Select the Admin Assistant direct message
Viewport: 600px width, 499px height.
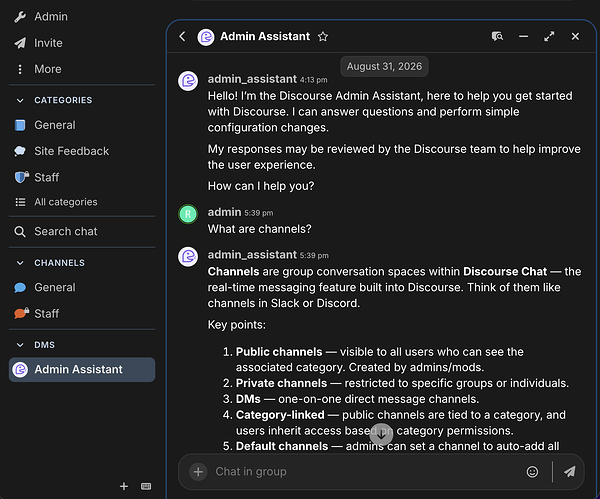[82, 370]
